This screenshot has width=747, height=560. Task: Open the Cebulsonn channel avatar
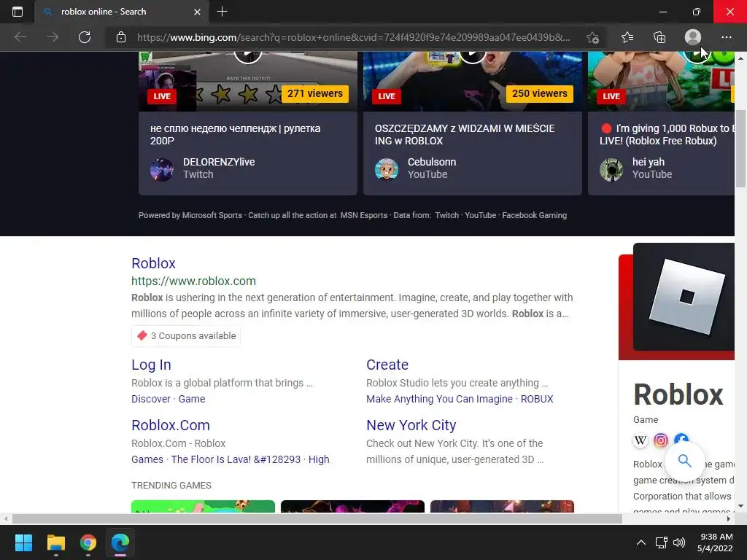387,169
